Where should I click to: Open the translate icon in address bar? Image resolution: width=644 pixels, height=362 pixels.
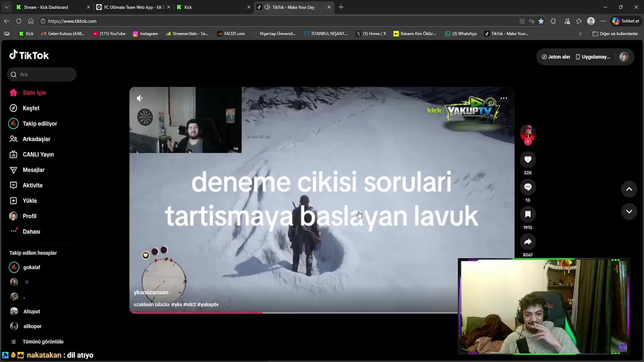[531, 21]
